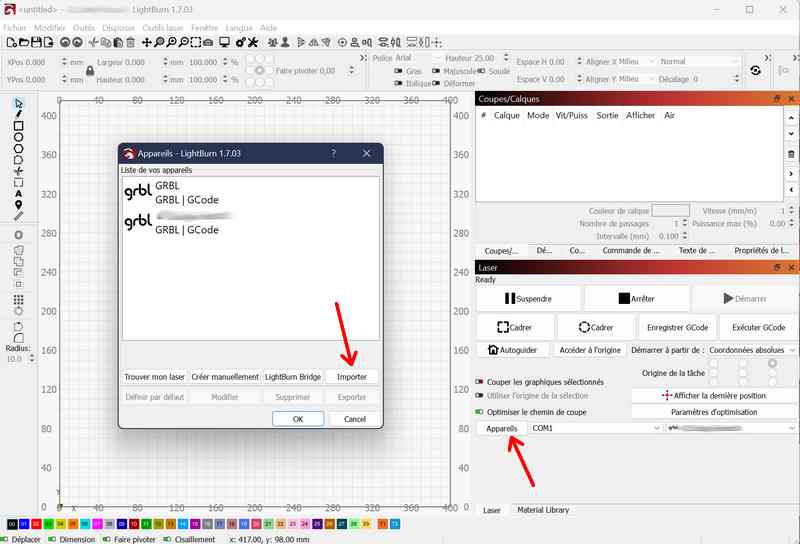Switch to the Material Library tab
The height and width of the screenshot is (544, 800).
543,510
